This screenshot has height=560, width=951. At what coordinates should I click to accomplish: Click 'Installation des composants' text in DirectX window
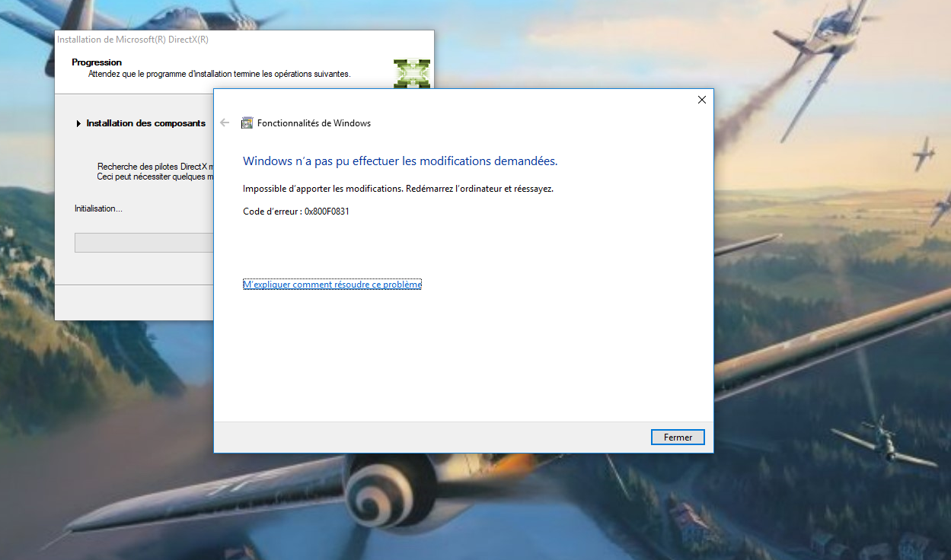coord(146,123)
